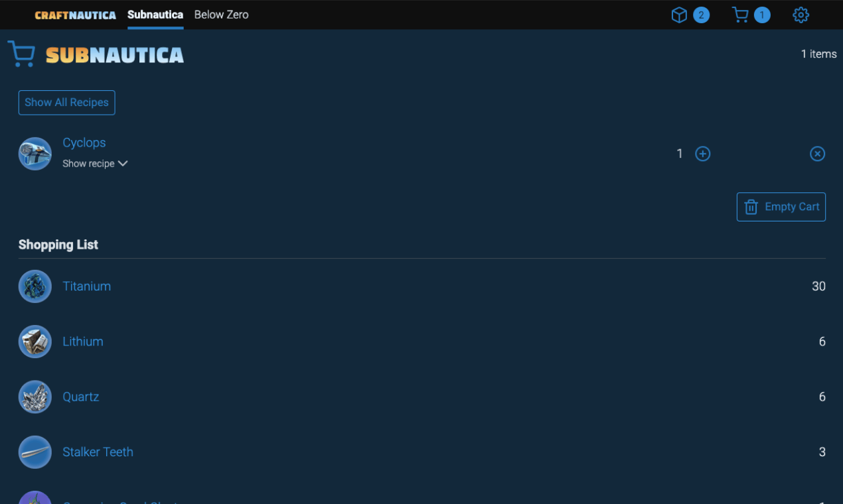Switch to the Subnautica tab
This screenshot has height=504, width=843.
point(155,15)
